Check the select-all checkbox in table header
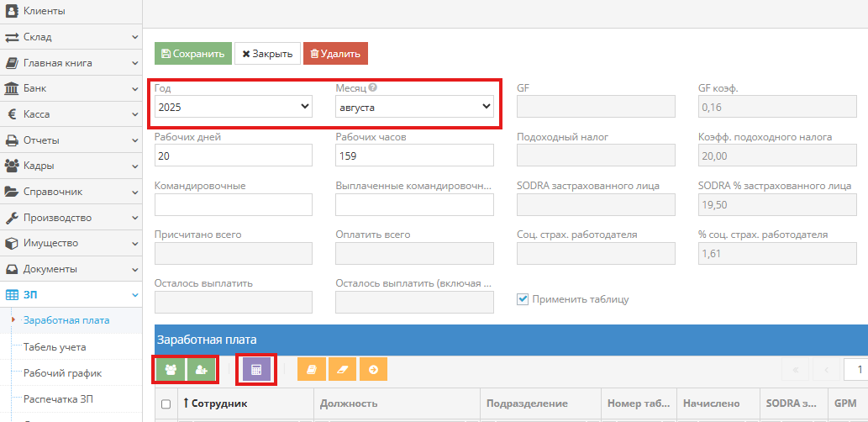 (166, 404)
